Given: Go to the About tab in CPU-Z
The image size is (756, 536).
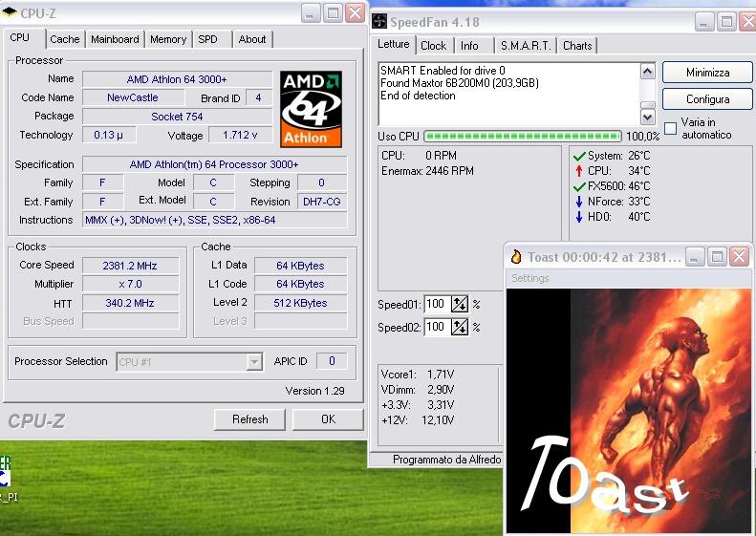Looking at the screenshot, I should point(252,39).
